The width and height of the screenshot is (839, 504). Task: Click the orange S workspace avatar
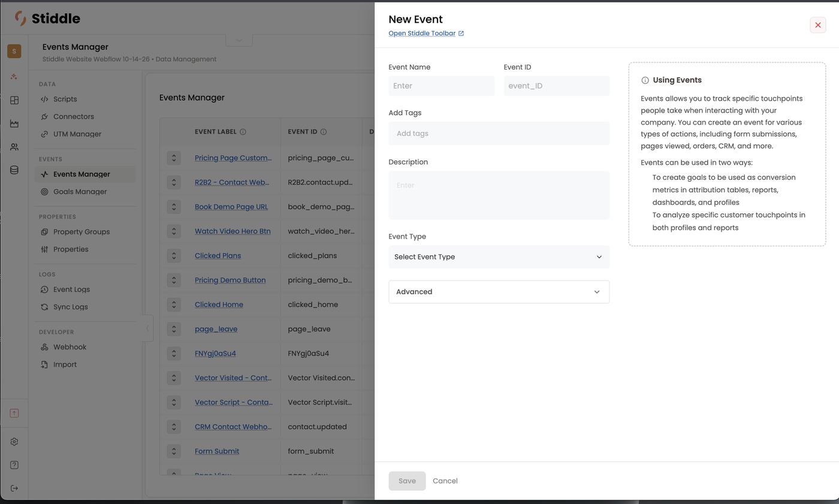click(x=14, y=52)
